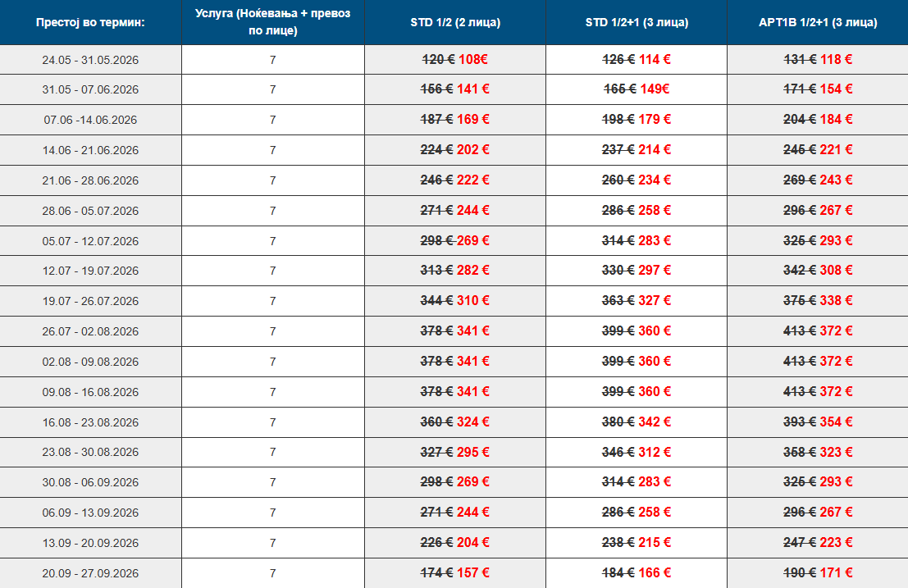Click the 234 € discounted price cell
This screenshot has height=588, width=908.
655,180
